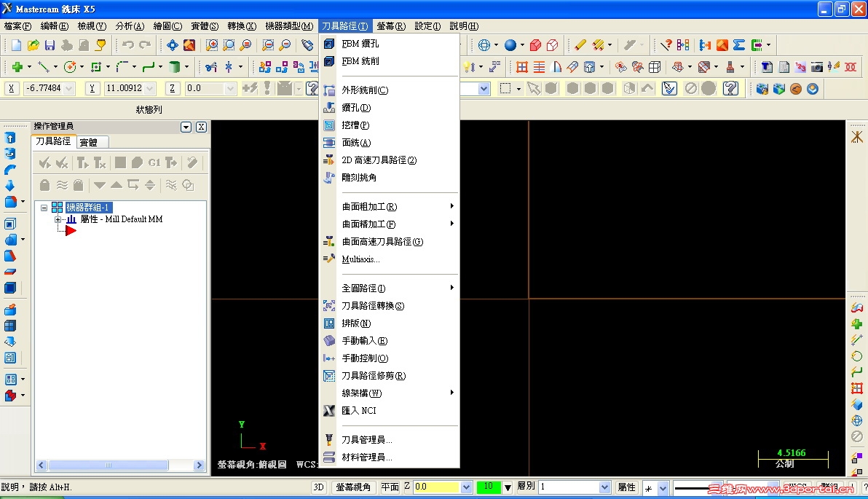Click the 螢幕視角 button in status bar

(353, 487)
